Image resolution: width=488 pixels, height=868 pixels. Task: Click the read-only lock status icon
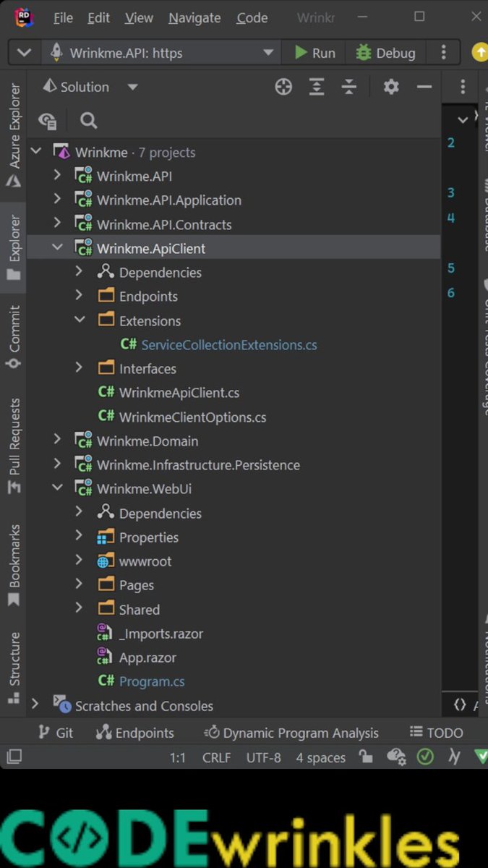point(367,757)
